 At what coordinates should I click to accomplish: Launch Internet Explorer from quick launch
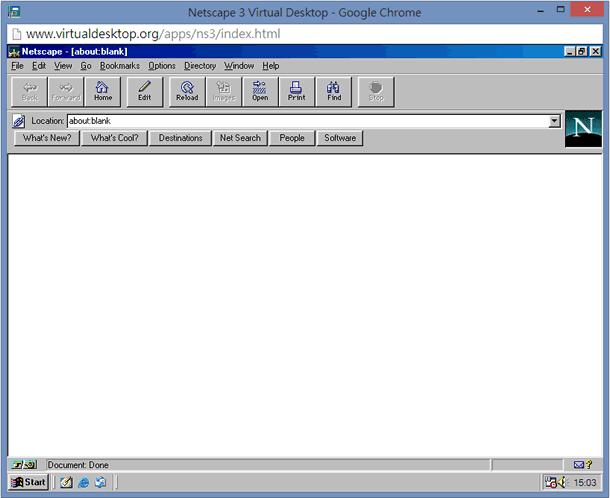click(83, 482)
